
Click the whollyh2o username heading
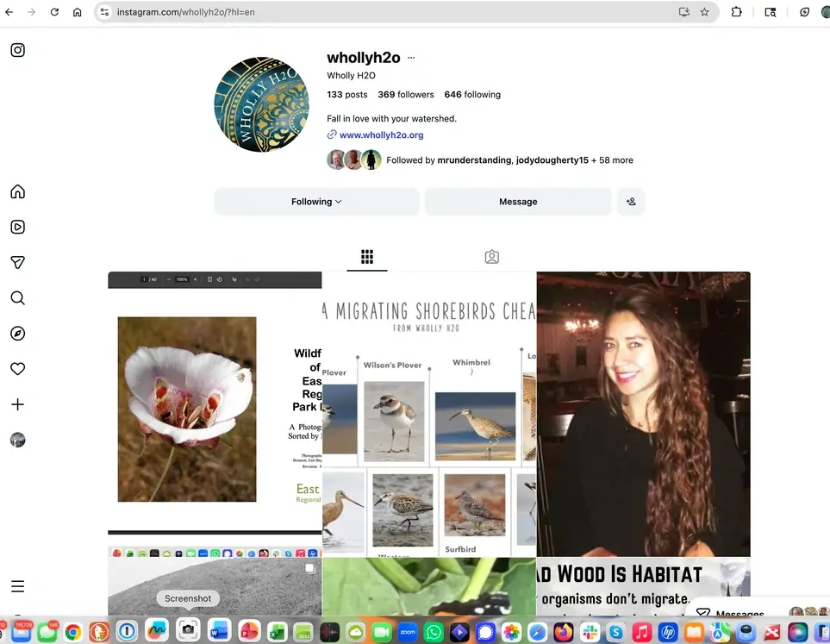(364, 57)
